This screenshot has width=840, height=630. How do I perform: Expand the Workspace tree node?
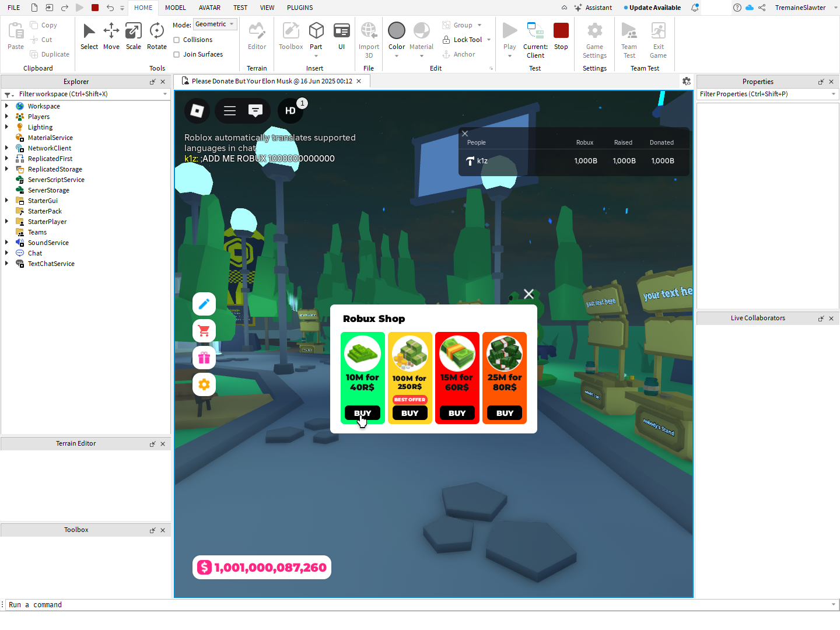click(x=6, y=106)
